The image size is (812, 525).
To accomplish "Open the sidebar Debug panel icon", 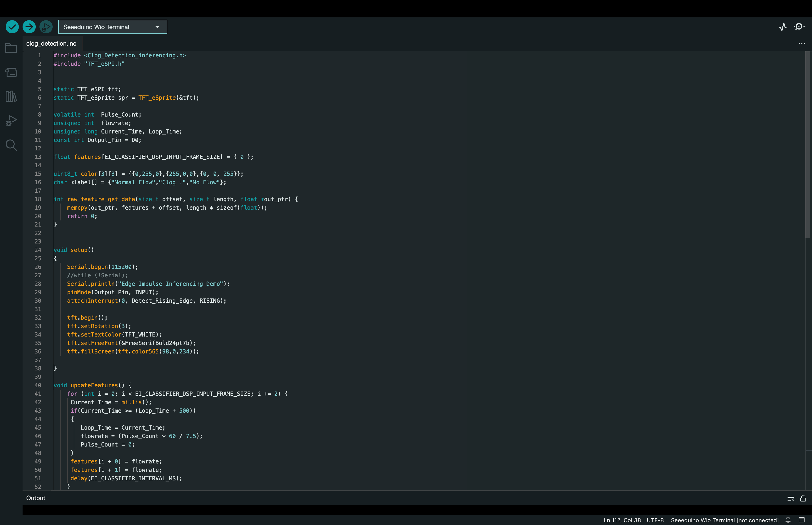I will [11, 121].
